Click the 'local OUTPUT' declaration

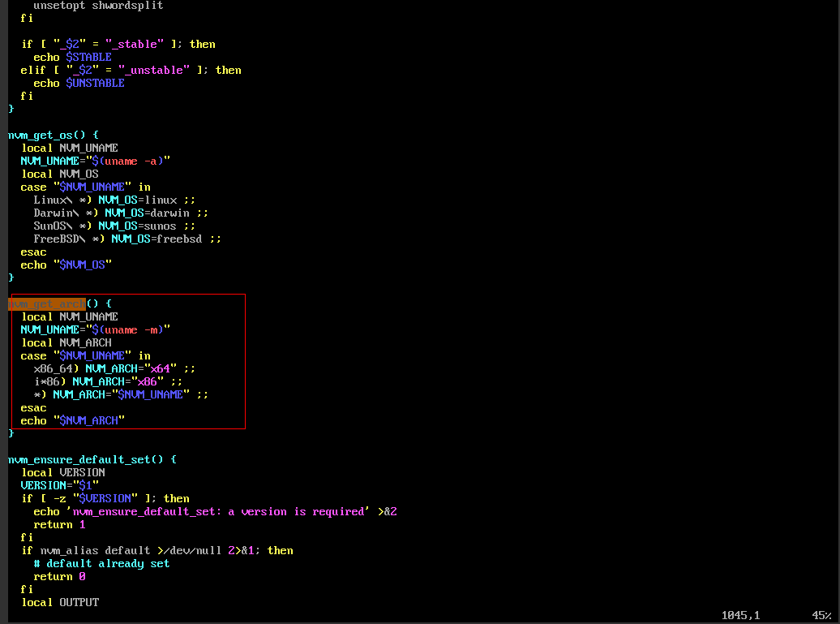click(x=60, y=602)
